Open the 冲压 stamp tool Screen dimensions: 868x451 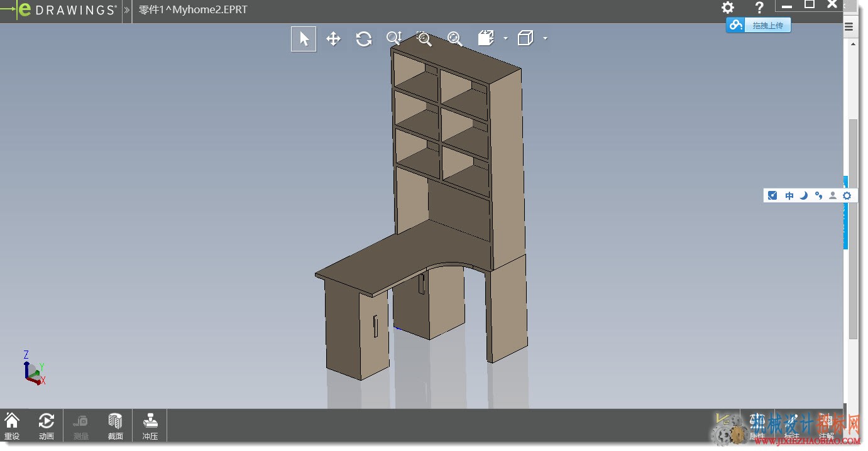pyautogui.click(x=150, y=426)
